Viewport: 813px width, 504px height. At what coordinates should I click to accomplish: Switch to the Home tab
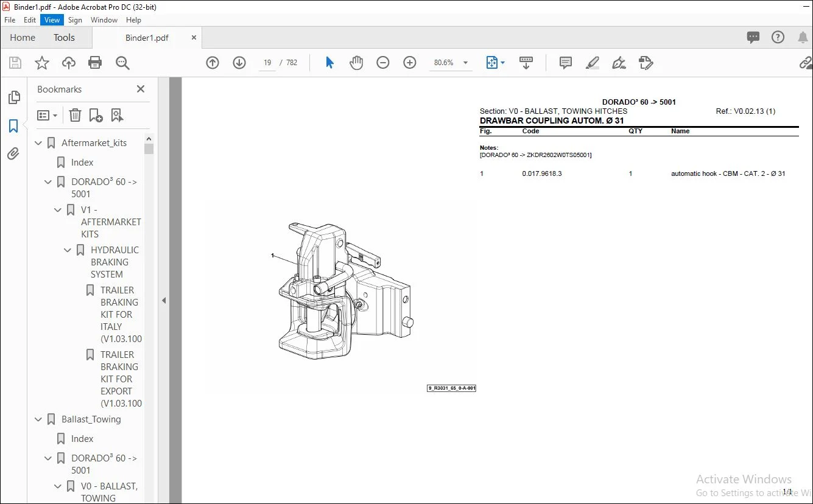(x=23, y=38)
